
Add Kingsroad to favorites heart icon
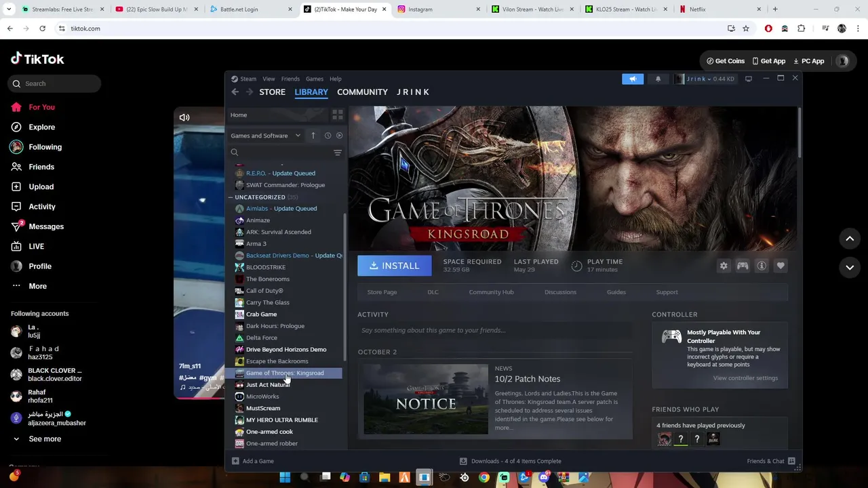pyautogui.click(x=781, y=266)
